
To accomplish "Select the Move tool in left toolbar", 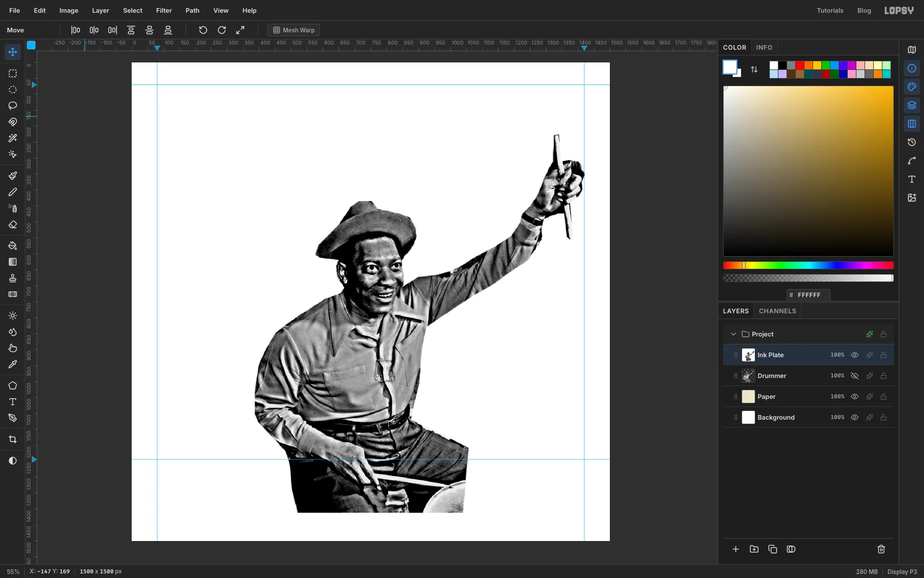I will 13,52.
